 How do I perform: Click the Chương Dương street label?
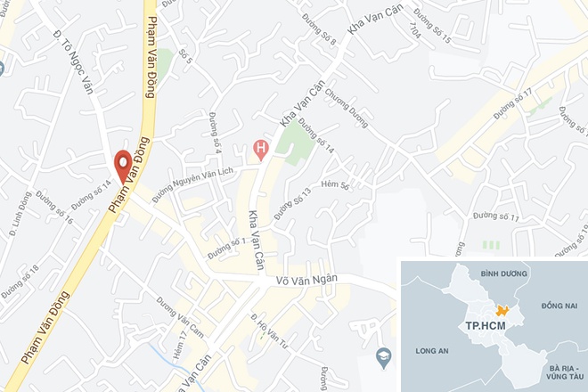tap(347, 108)
